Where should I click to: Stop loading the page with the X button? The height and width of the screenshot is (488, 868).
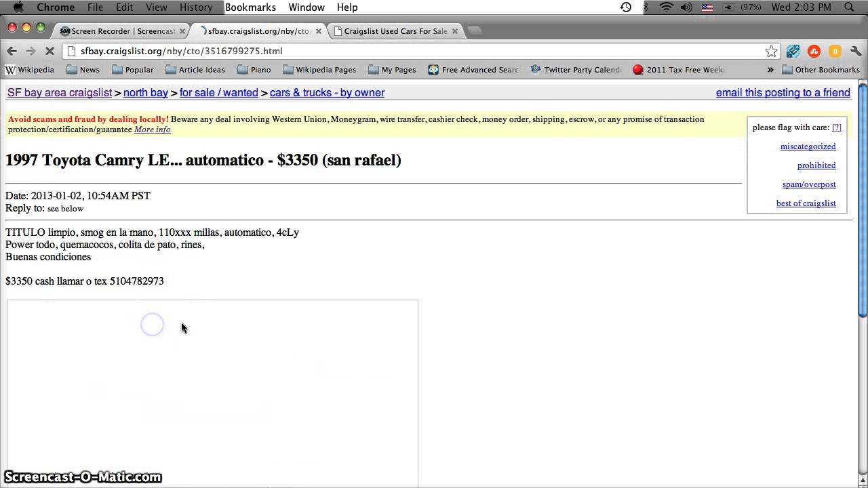[x=50, y=51]
